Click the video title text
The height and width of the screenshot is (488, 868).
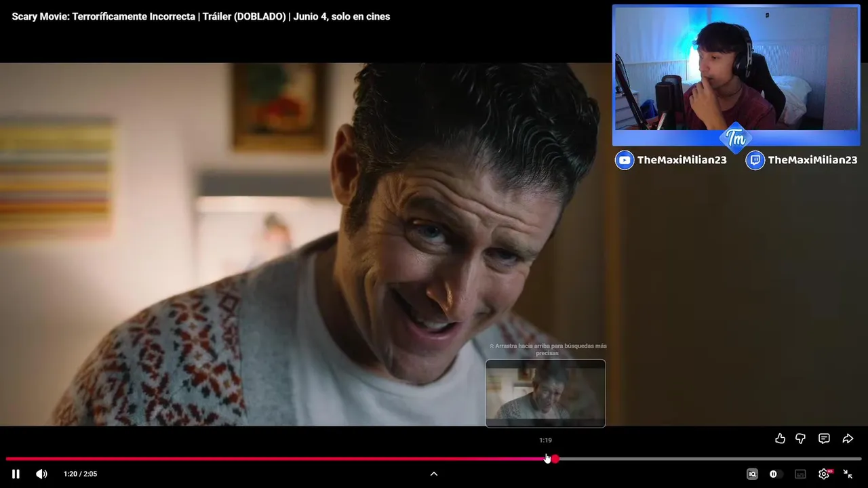(x=201, y=16)
